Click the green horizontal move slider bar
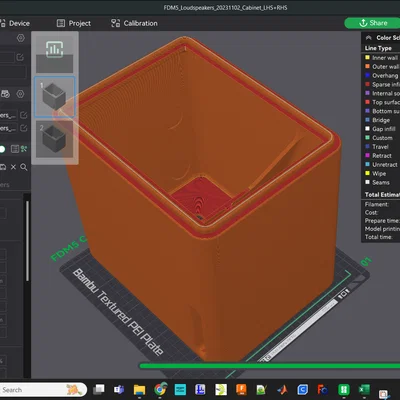Viewport: 400px width, 400px height. pyautogui.click(x=269, y=366)
